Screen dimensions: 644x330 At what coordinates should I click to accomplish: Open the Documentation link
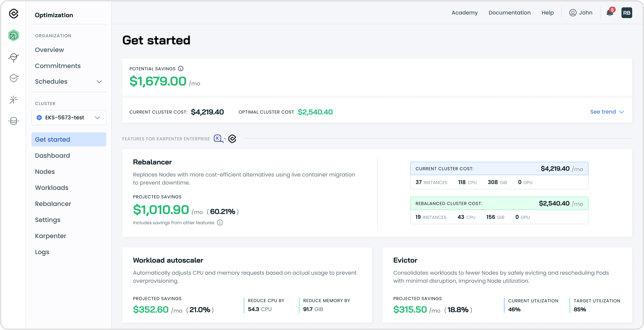[x=509, y=13]
